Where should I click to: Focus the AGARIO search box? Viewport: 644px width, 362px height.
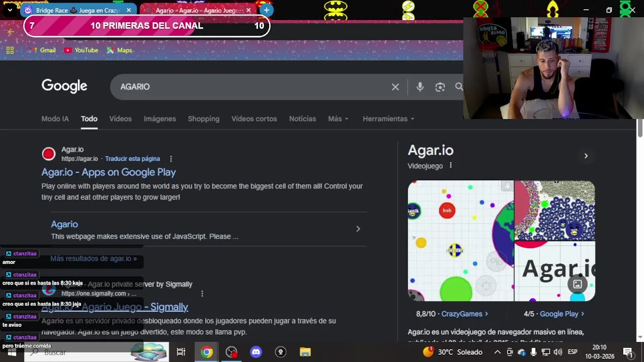pyautogui.click(x=252, y=87)
